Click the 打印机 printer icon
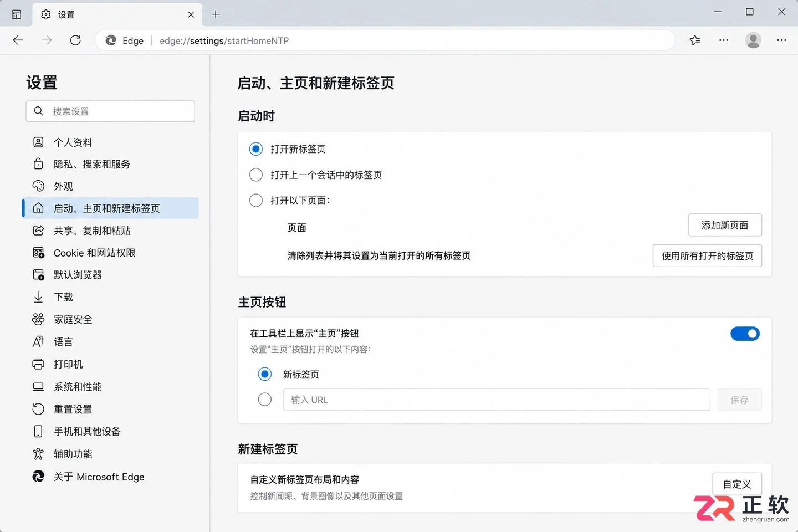This screenshot has width=798, height=532. point(38,364)
